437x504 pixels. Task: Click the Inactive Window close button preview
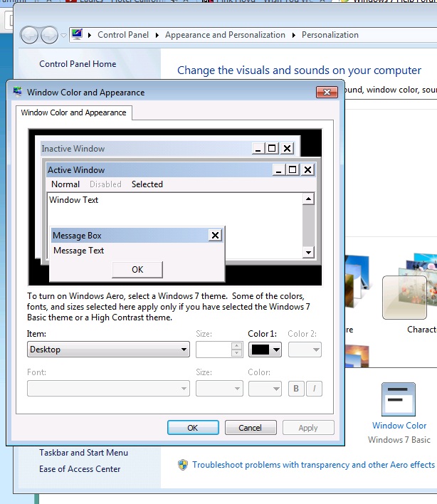click(x=287, y=149)
